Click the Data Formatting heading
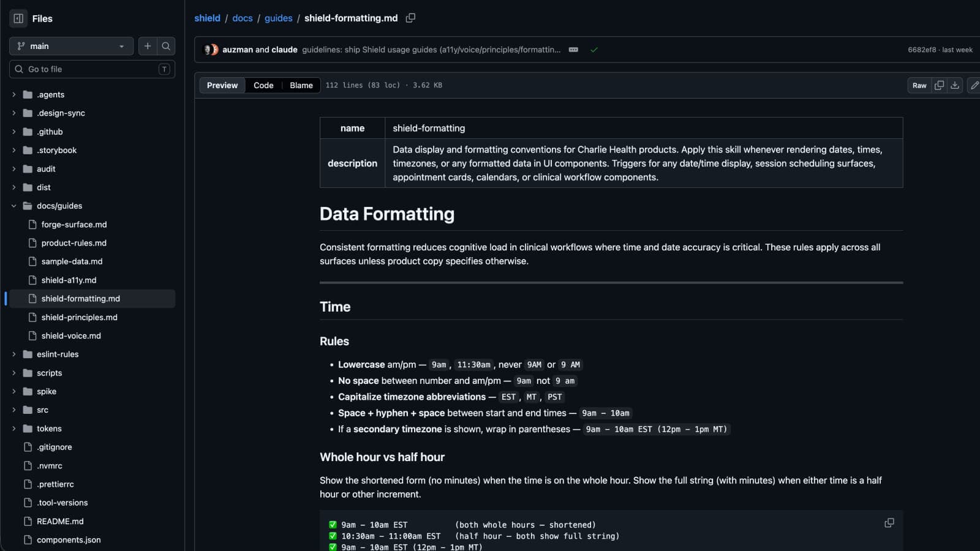980x551 pixels. (387, 214)
